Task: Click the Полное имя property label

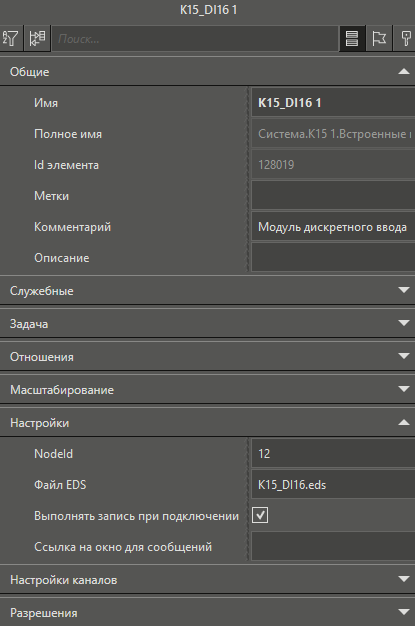Action: point(68,134)
